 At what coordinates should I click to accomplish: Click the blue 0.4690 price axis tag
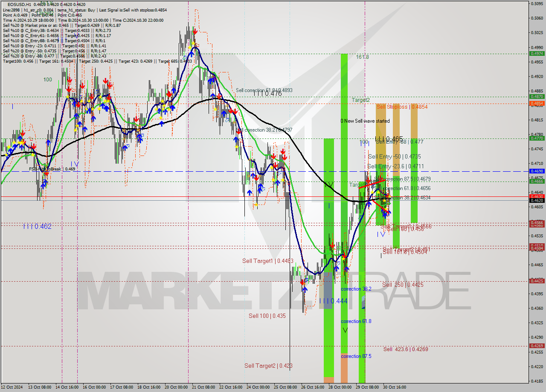pos(537,171)
